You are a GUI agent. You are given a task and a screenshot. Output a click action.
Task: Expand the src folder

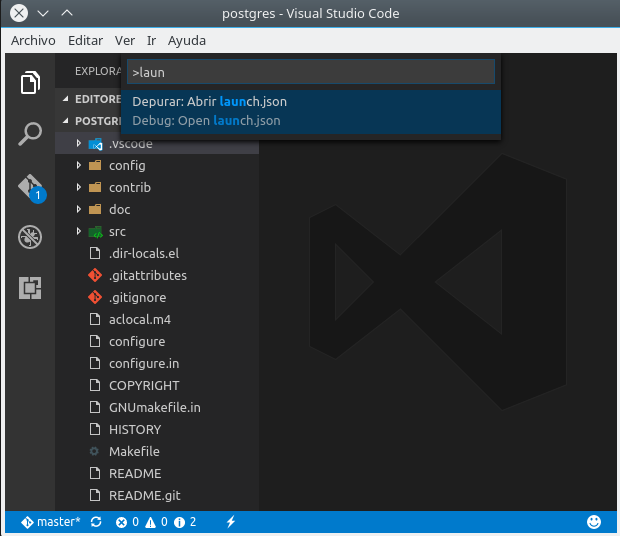click(117, 232)
